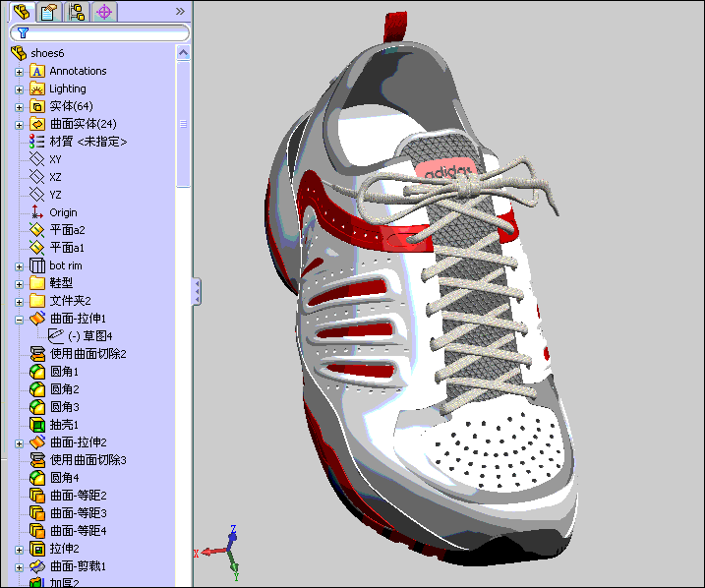Select the 曲面-等距3 offset surface icon
The width and height of the screenshot is (705, 588).
tap(36, 513)
